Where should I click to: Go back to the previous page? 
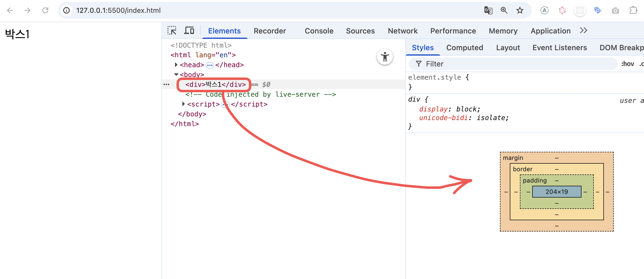pyautogui.click(x=10, y=10)
